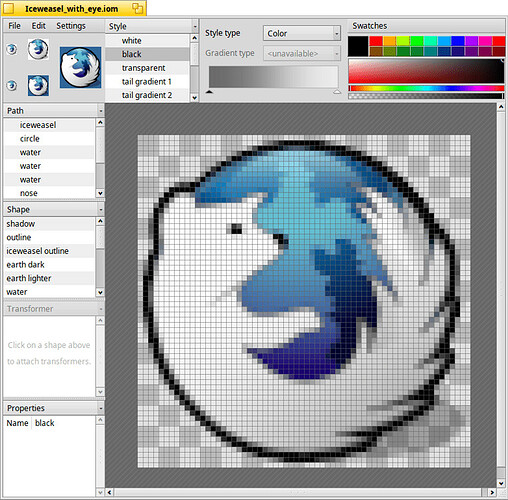Select the 'iceweasel' path
The height and width of the screenshot is (500, 508).
49,125
